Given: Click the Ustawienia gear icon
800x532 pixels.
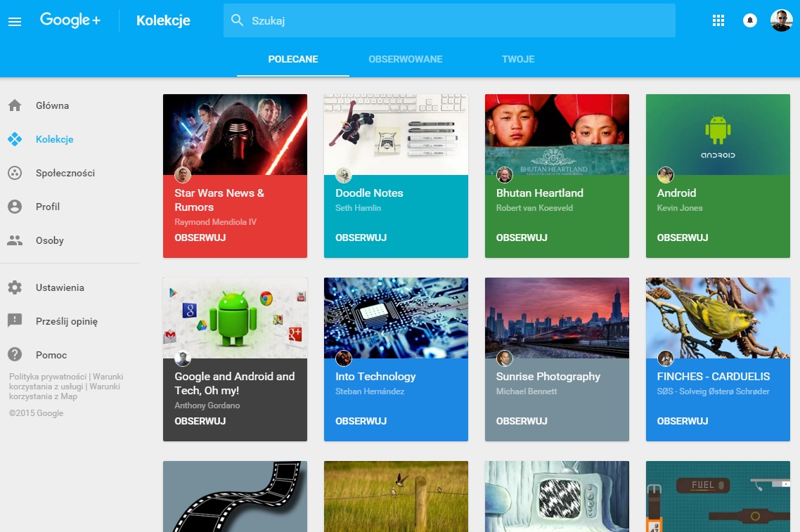Looking at the screenshot, I should [x=15, y=287].
